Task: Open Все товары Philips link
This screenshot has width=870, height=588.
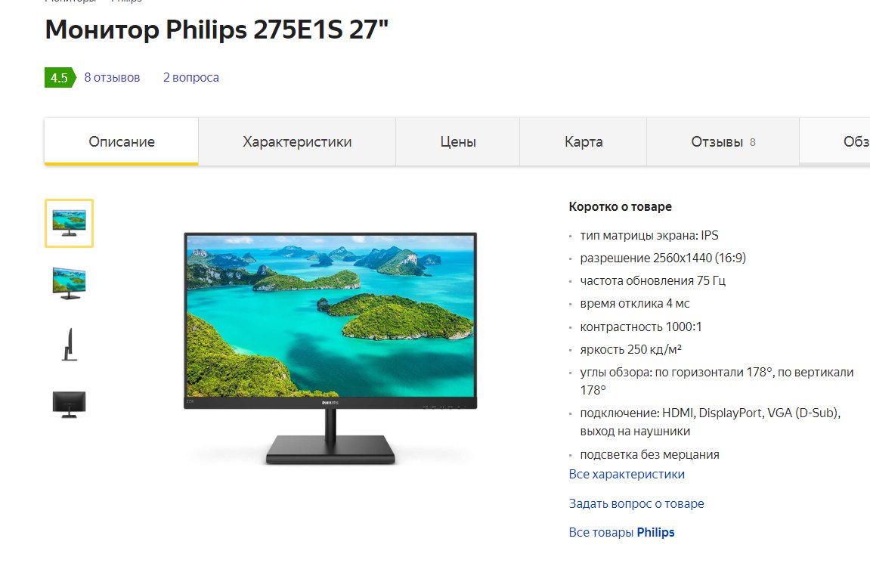Action: (x=621, y=533)
